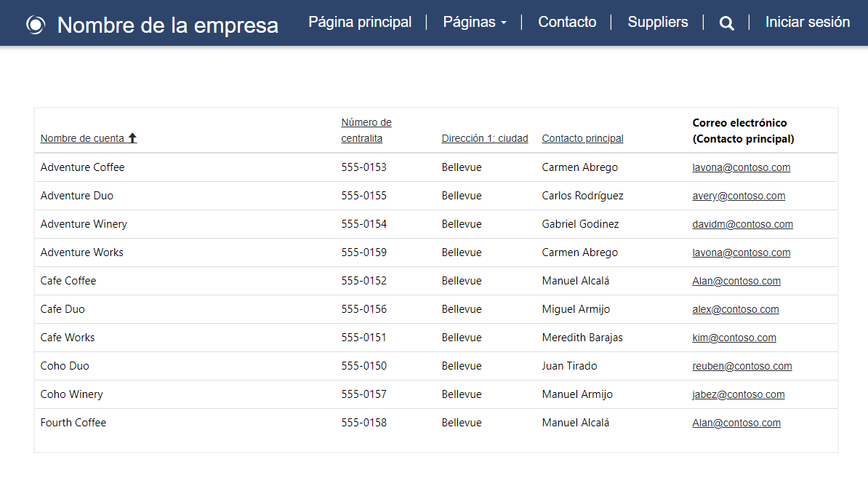Select the Adventure Duo account name
The height and width of the screenshot is (486, 868).
coord(77,196)
